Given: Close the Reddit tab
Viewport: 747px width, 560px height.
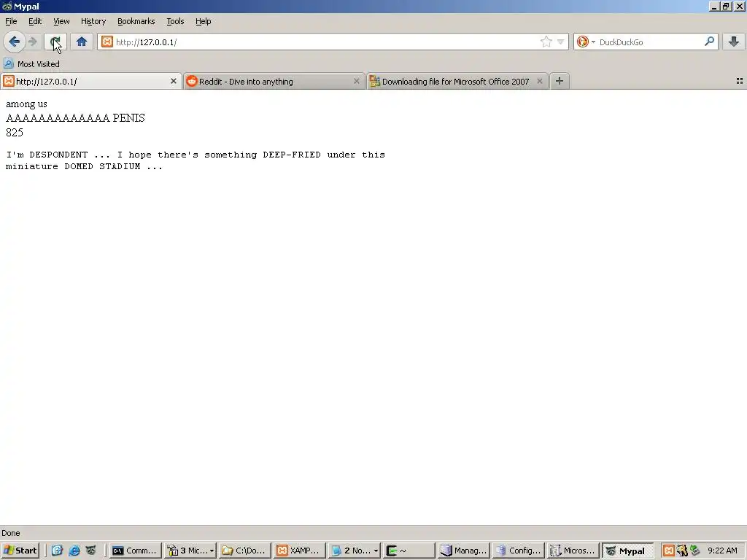Looking at the screenshot, I should pos(356,82).
